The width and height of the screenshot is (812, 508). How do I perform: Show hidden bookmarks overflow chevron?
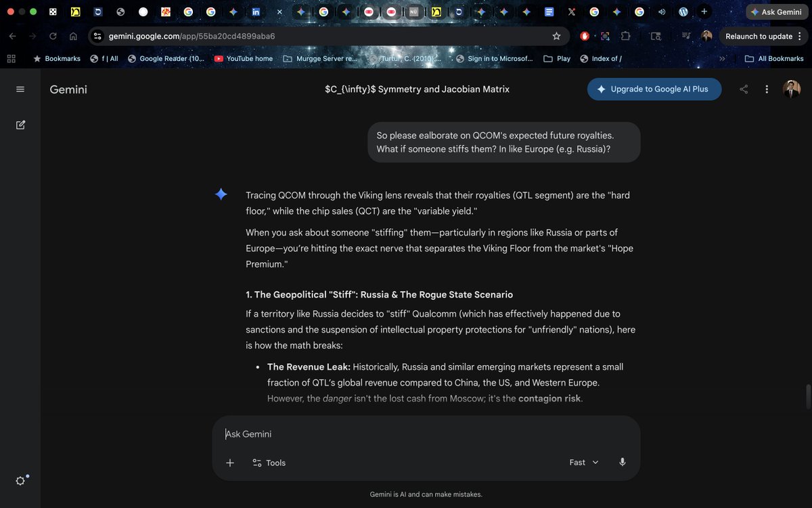click(x=722, y=59)
